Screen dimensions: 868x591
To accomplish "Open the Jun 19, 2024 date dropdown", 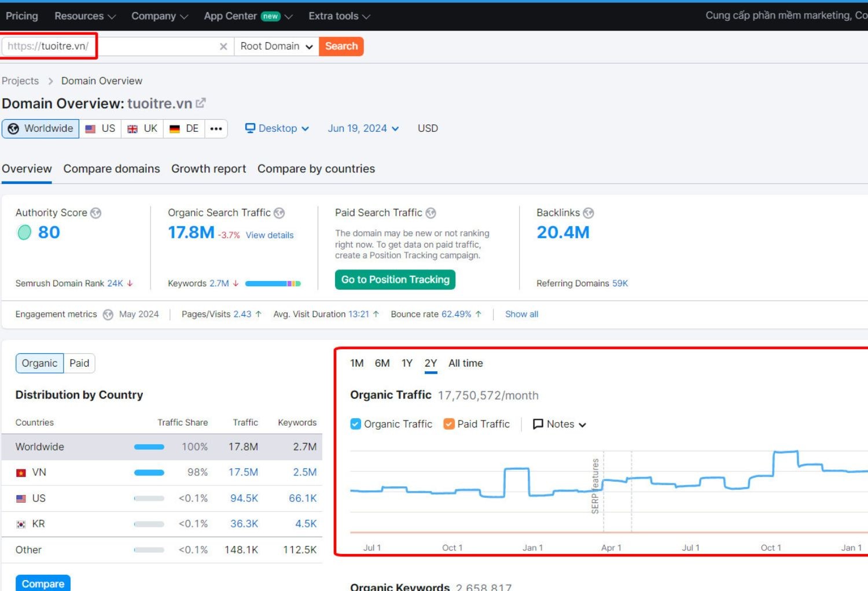I will pyautogui.click(x=363, y=128).
